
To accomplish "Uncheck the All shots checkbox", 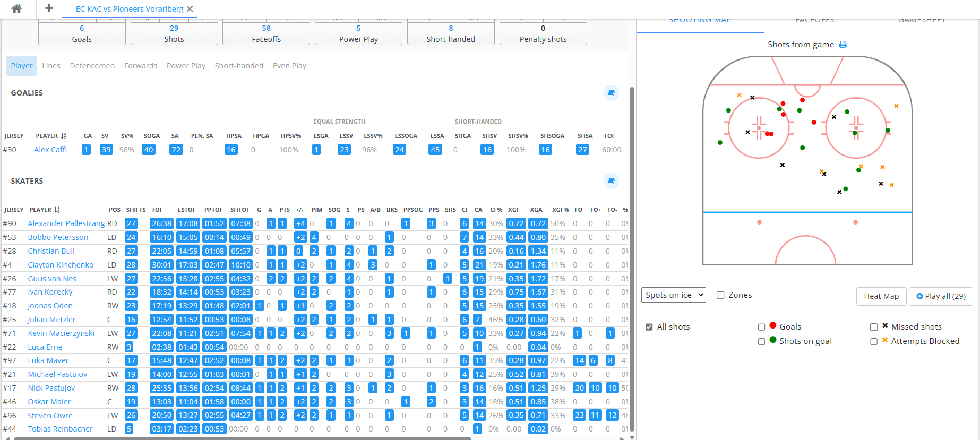I will click(x=649, y=327).
